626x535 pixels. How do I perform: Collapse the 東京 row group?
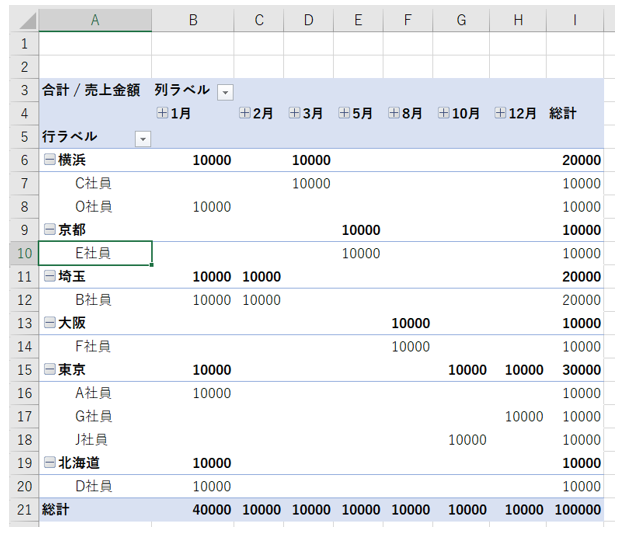point(49,370)
